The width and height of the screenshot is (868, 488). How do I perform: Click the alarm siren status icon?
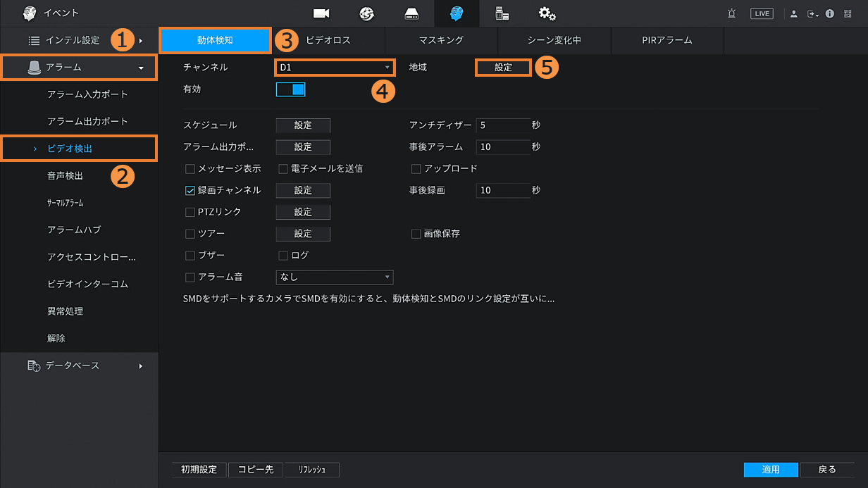pos(732,13)
